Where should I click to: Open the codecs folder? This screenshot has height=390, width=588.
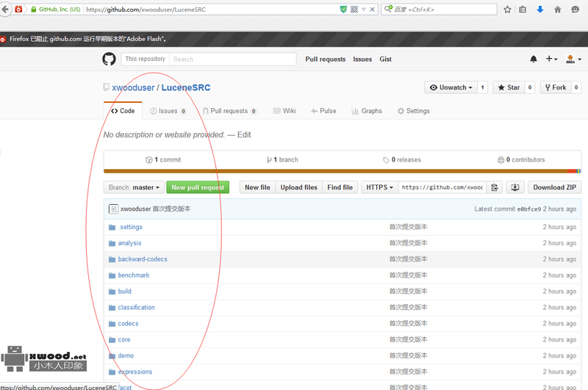click(128, 324)
